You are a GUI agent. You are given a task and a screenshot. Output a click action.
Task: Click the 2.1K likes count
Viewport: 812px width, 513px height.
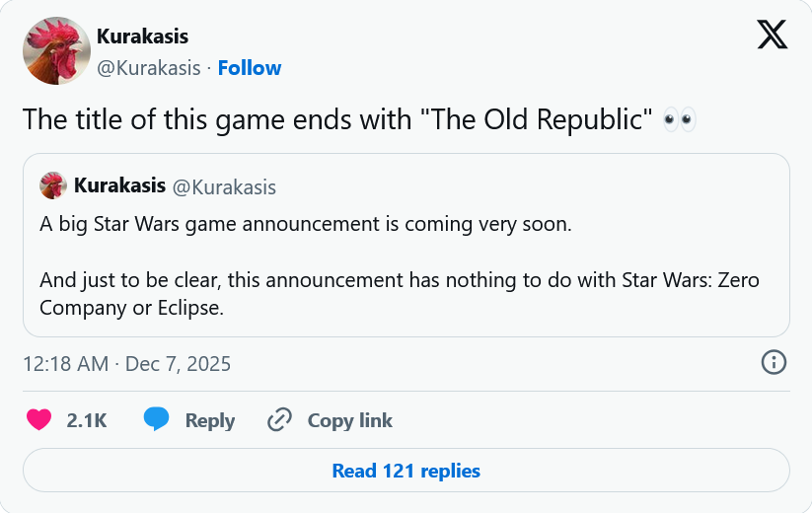(x=87, y=420)
